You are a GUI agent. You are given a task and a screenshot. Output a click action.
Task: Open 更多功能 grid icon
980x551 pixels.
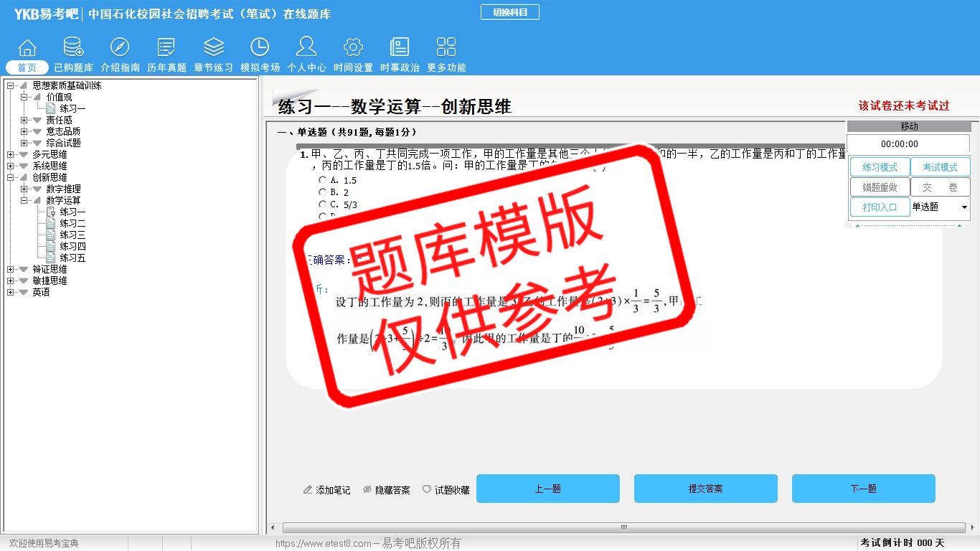(446, 48)
